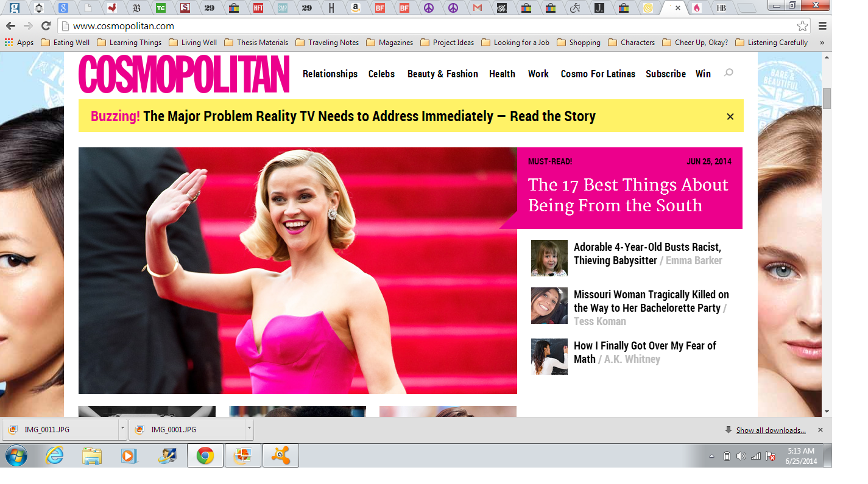
Task: Click the browser Back arrow
Action: (x=10, y=26)
